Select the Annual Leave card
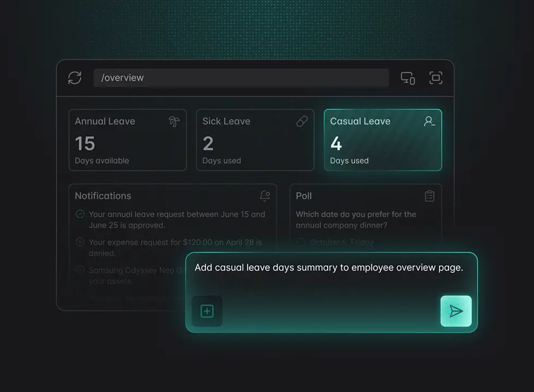Screen dimensions: 534x392 point(128,140)
